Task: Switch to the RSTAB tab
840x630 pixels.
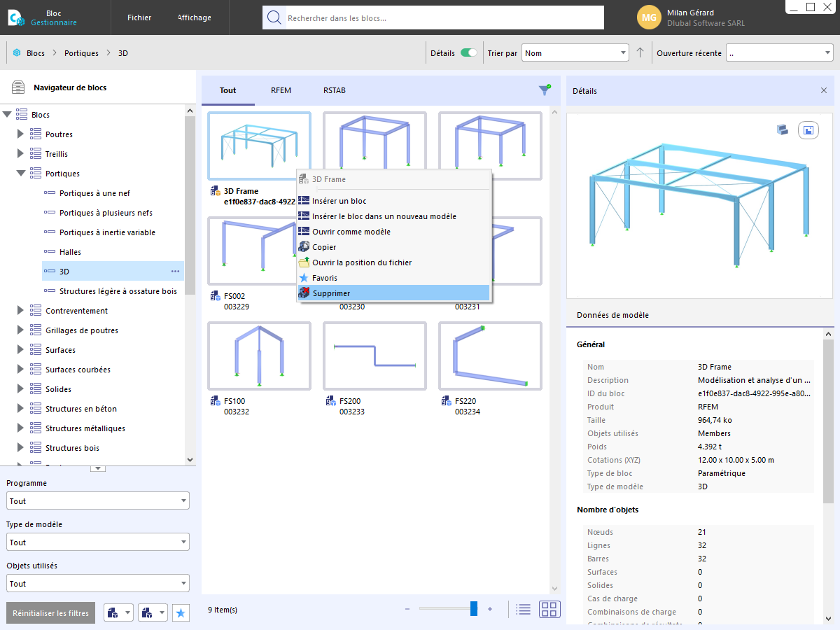Action: coord(335,90)
